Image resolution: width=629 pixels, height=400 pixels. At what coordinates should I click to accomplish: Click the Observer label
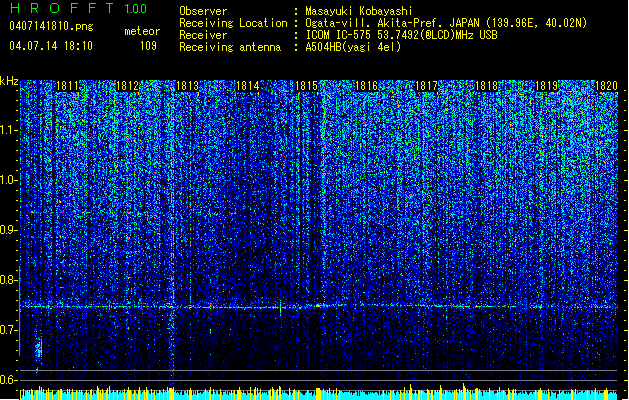(x=203, y=11)
